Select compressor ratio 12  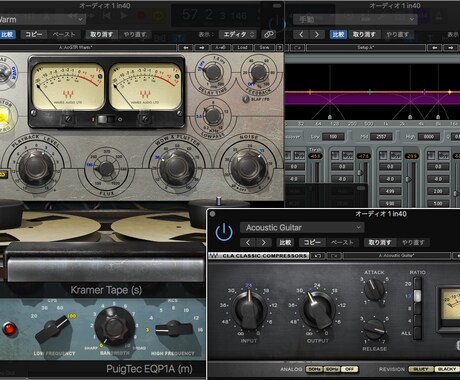point(417,296)
